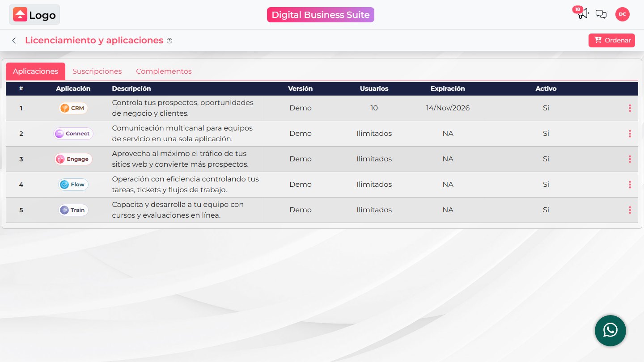Click the description starting with Operación con eficiencia
The image size is (644, 362).
(186, 185)
